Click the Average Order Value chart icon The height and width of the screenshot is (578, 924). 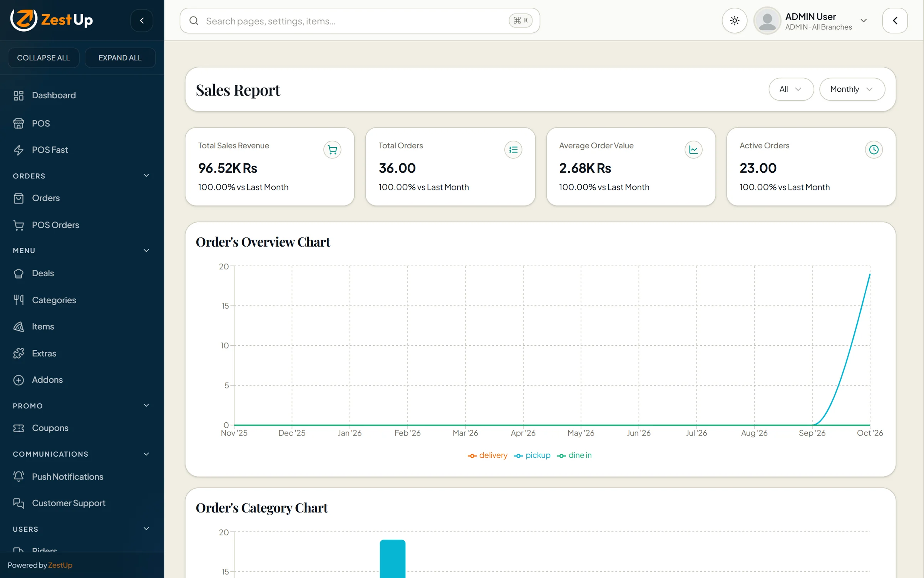(693, 150)
